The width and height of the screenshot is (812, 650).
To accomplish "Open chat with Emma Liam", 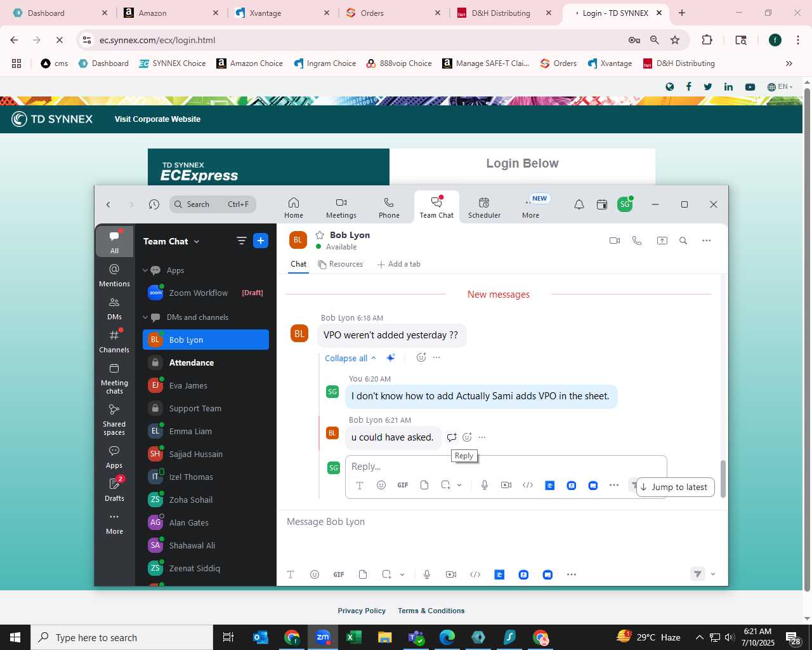I will (206, 431).
